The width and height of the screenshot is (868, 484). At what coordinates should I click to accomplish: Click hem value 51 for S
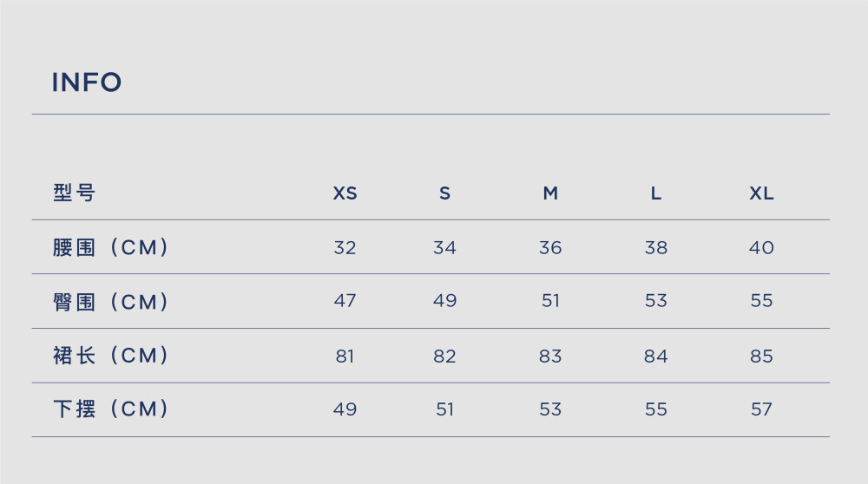445,409
